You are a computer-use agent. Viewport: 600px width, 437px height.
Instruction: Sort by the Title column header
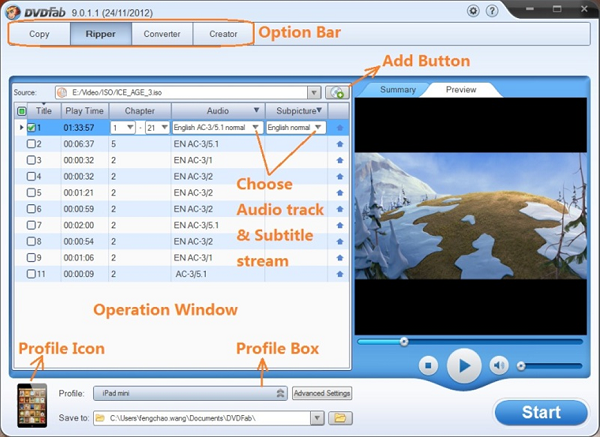pyautogui.click(x=44, y=111)
